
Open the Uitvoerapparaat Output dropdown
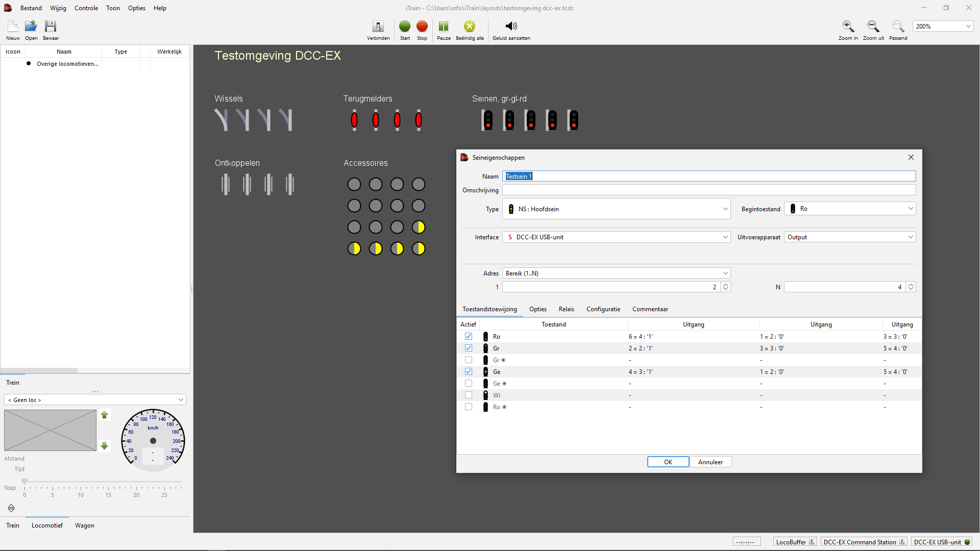(x=850, y=237)
